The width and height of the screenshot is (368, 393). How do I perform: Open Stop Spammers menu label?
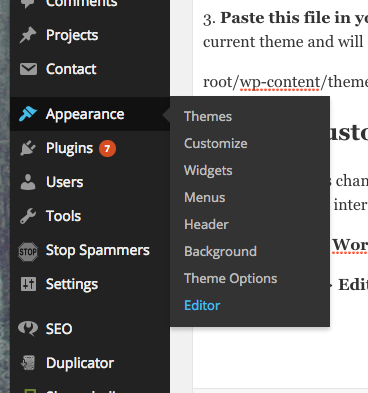coord(98,250)
